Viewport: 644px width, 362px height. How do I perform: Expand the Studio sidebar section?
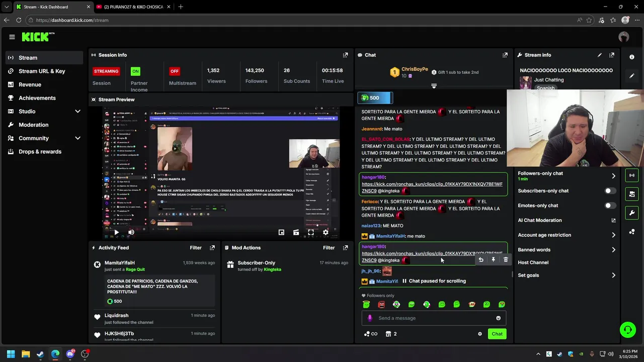click(x=77, y=111)
